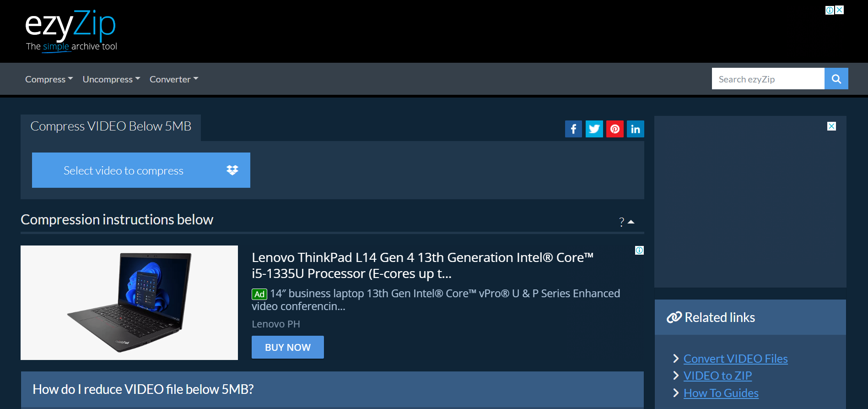Click chevron before How To Guides

tap(676, 393)
